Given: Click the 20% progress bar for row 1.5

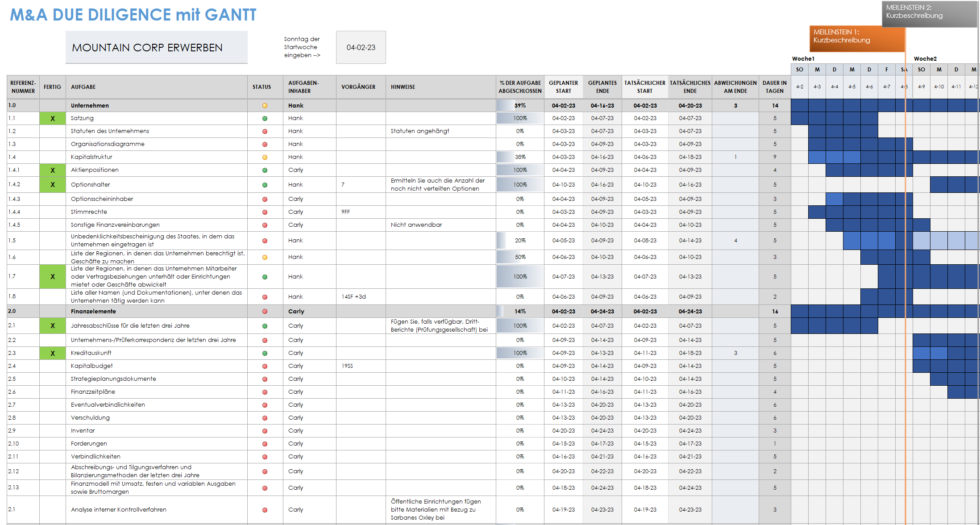Looking at the screenshot, I should [520, 241].
